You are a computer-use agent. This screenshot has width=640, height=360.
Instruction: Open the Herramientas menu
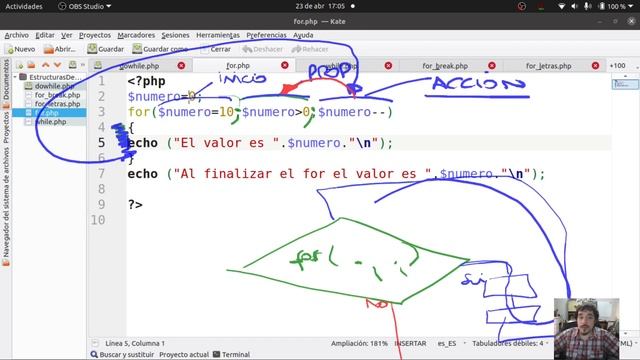click(218, 35)
